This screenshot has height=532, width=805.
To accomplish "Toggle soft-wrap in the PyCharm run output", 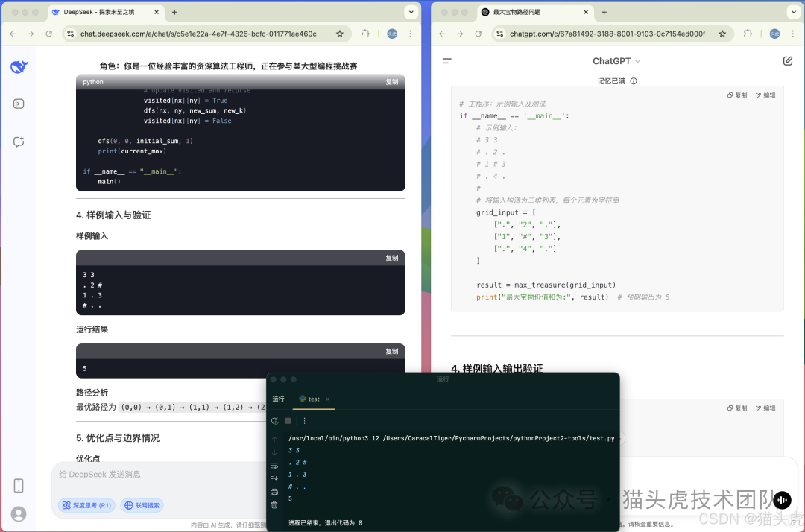I will [x=274, y=466].
